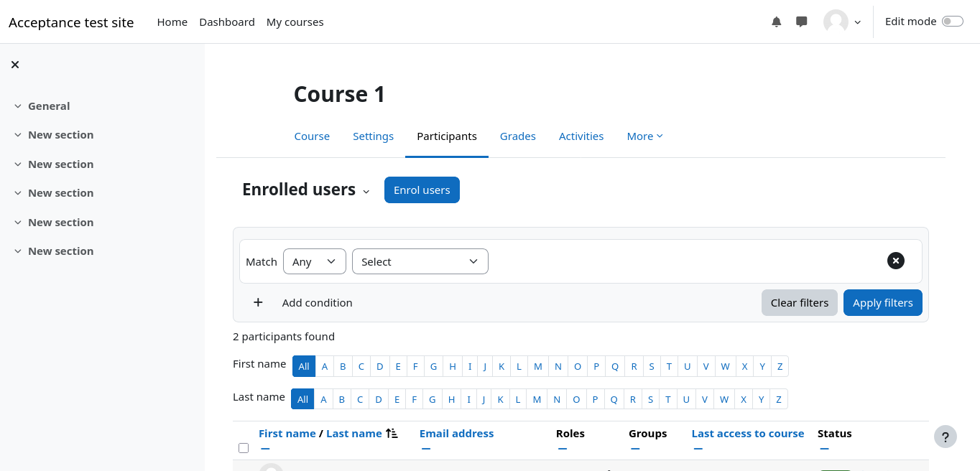The height and width of the screenshot is (471, 980).
Task: Remove filter row with X icon
Action: point(895,261)
